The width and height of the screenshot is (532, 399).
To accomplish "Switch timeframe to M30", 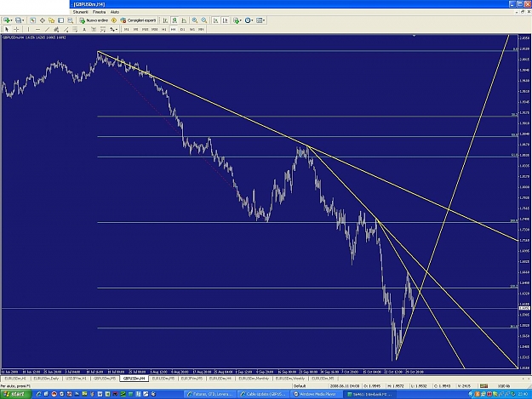I will pyautogui.click(x=154, y=29).
